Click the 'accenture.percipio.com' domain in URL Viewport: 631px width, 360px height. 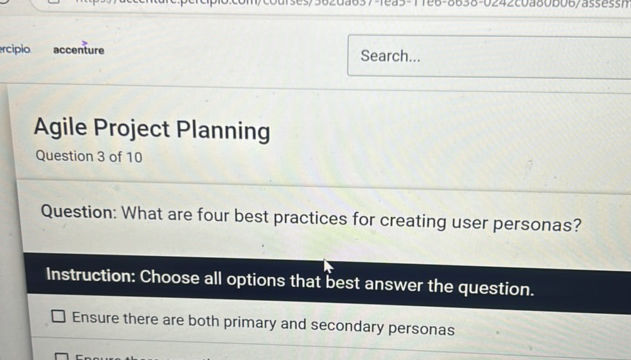click(175, 2)
